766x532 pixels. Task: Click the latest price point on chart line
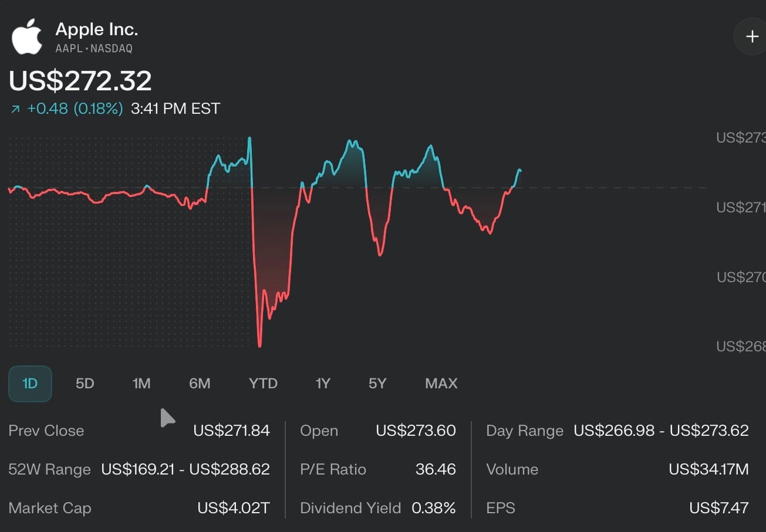pyautogui.click(x=520, y=170)
